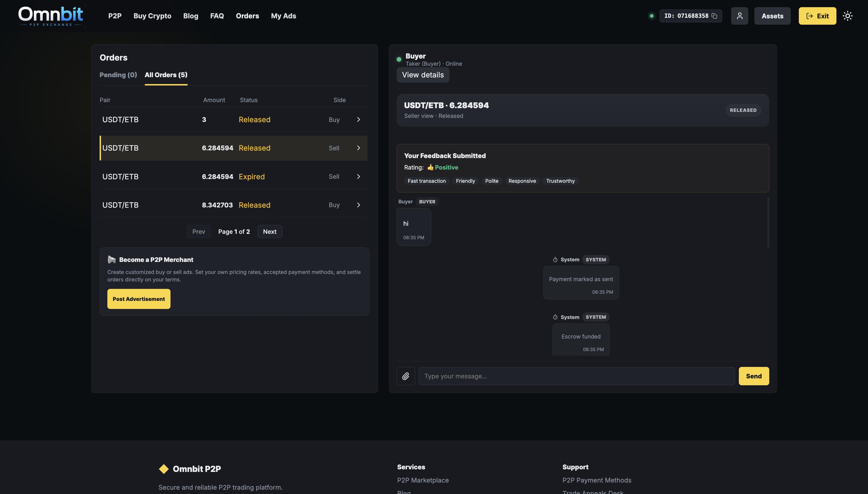868x494 pixels.
Task: Click the Amount column header
Action: (x=214, y=100)
